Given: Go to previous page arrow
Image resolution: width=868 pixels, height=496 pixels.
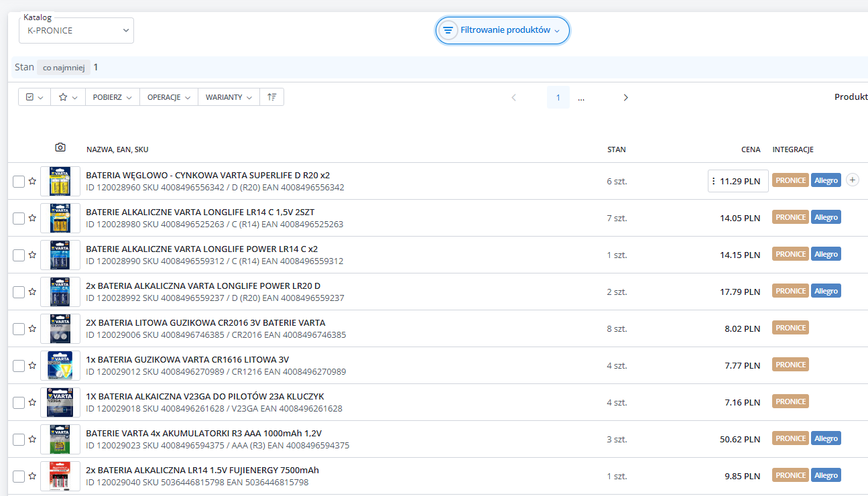Looking at the screenshot, I should pos(514,98).
